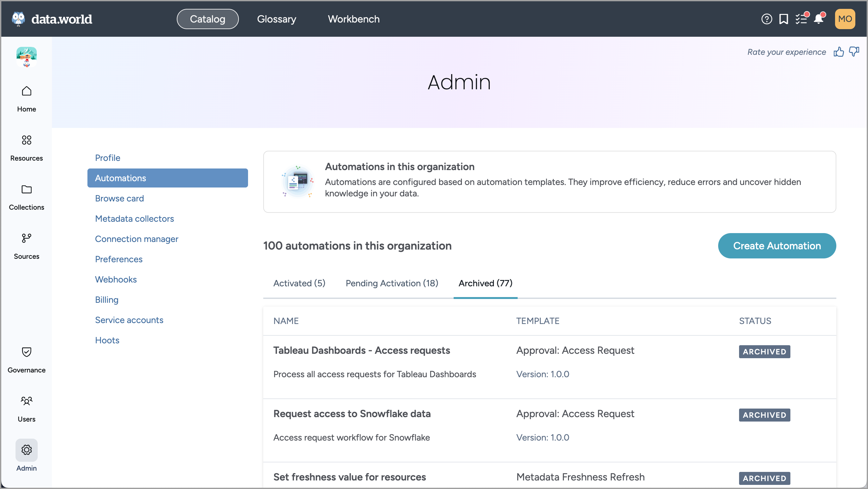Switch to the Activated automations tab
868x489 pixels.
pyautogui.click(x=299, y=283)
